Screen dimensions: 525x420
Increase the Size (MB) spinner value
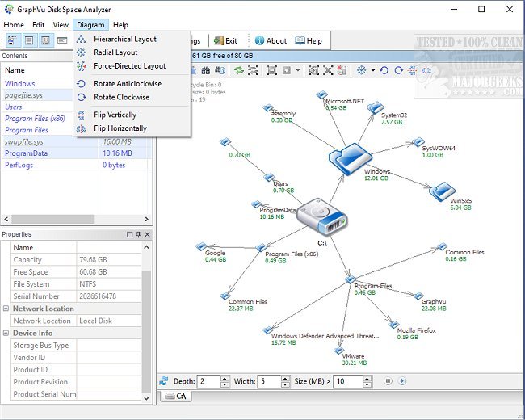tap(367, 378)
